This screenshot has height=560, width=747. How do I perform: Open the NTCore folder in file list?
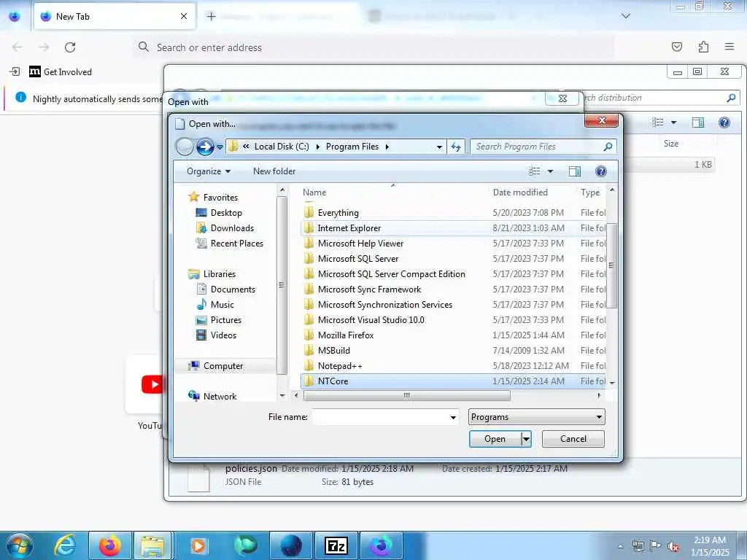[333, 381]
